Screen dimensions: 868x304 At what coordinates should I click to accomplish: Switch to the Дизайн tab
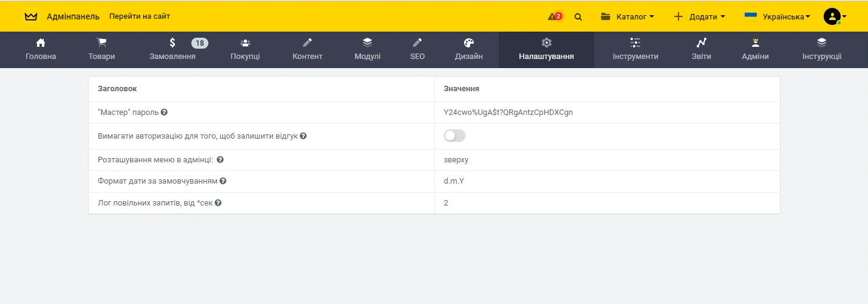(469, 50)
